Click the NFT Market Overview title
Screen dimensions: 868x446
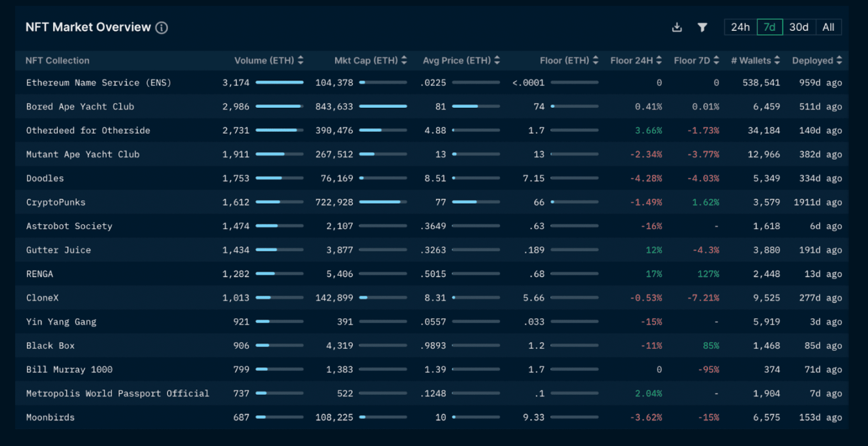[x=88, y=27]
